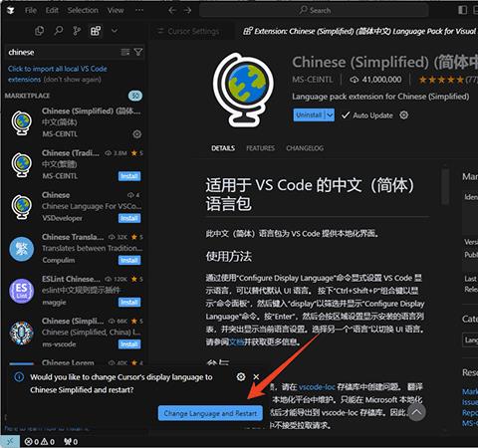Screen dimensions: 478x448
Task: Click the top Search command box
Action: 314,10
